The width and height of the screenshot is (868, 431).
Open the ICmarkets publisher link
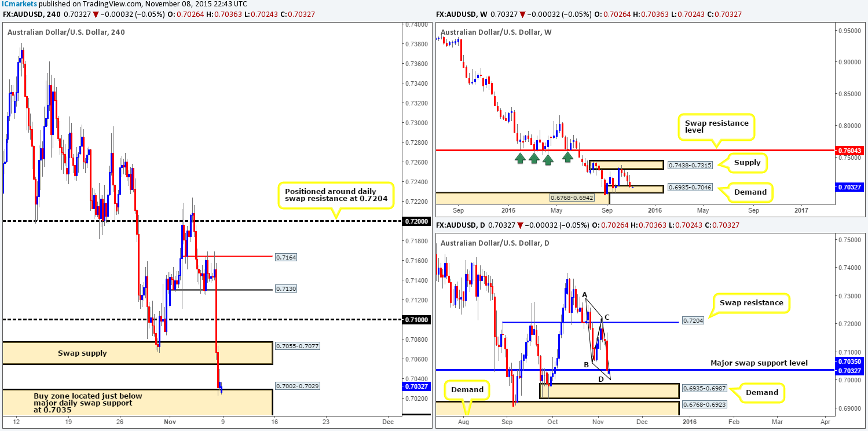point(19,4)
